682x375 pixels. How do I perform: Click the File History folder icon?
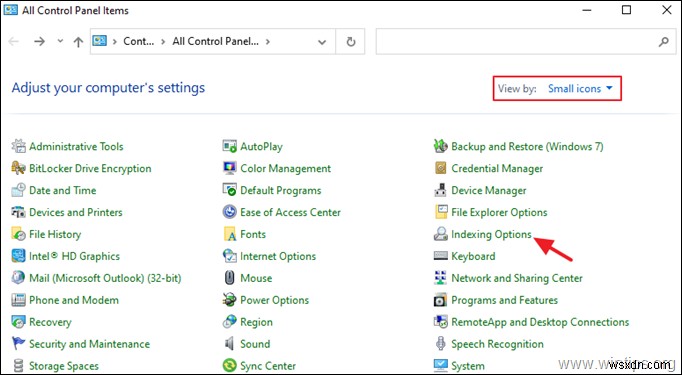pos(18,234)
